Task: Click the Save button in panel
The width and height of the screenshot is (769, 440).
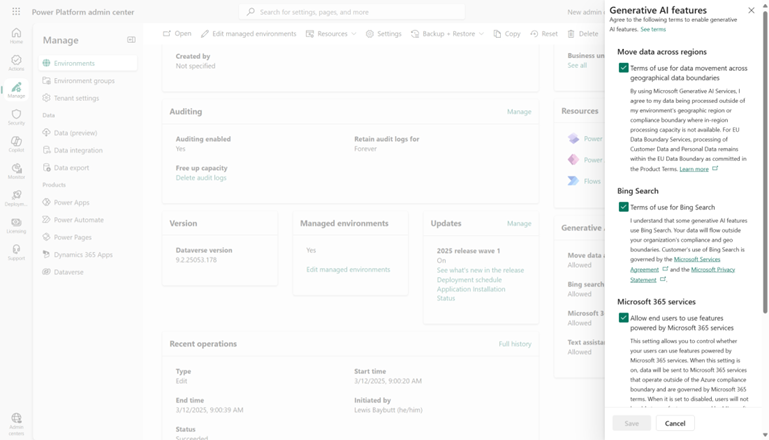Action: pyautogui.click(x=632, y=423)
